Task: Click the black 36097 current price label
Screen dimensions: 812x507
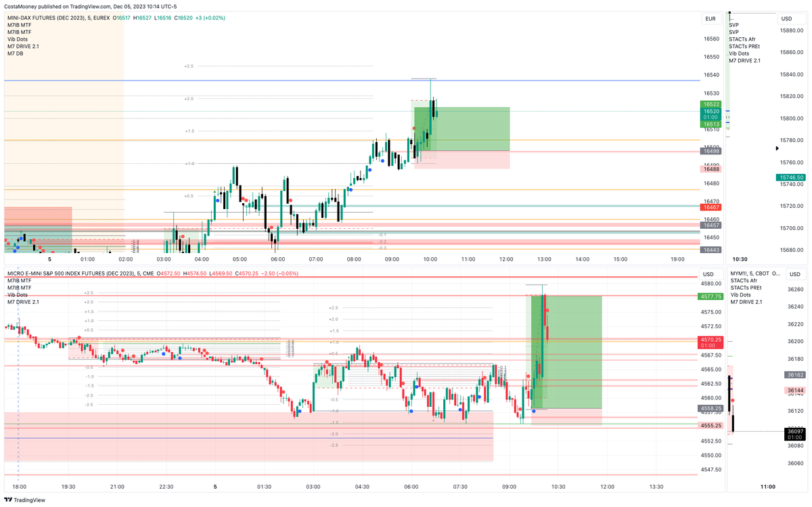Action: [794, 434]
